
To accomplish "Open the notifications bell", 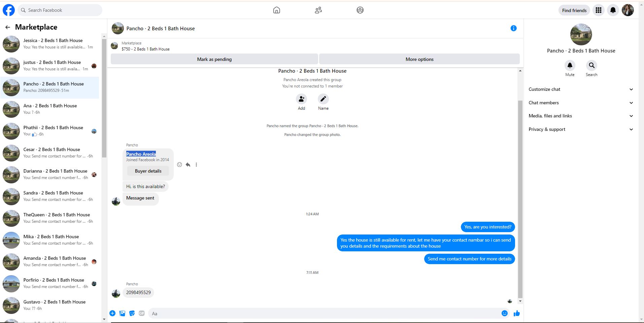I will pyautogui.click(x=613, y=10).
